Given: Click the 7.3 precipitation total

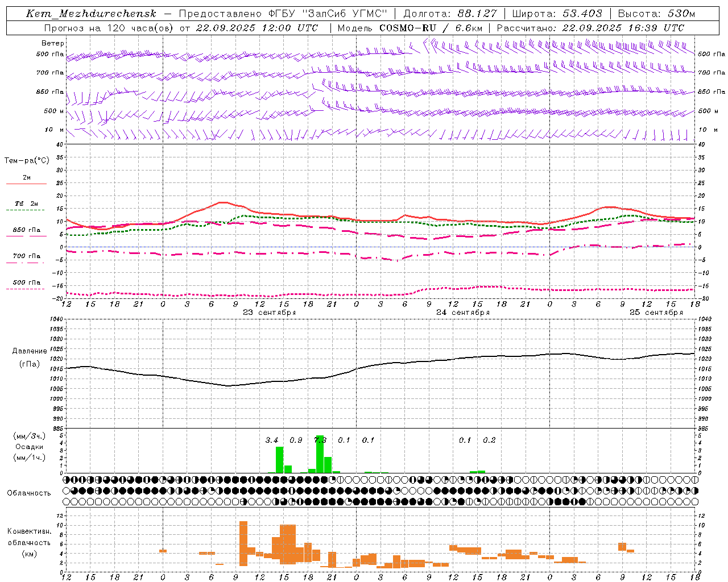Looking at the screenshot, I should [320, 440].
